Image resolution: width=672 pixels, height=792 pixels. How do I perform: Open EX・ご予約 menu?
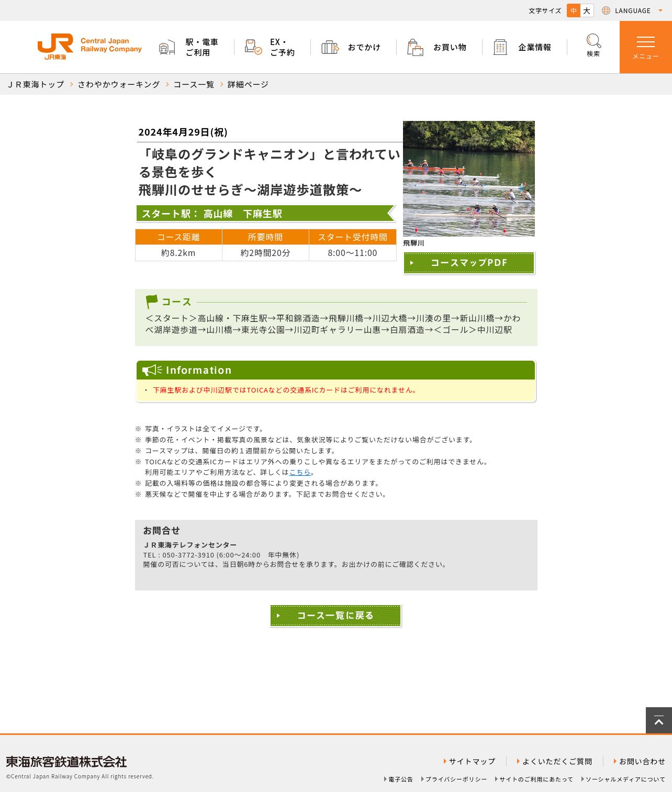[283, 47]
